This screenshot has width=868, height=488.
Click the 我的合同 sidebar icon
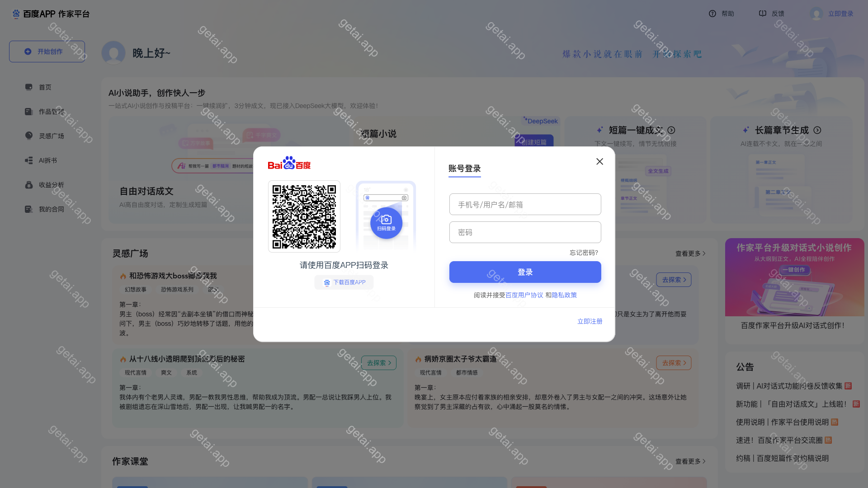tap(29, 209)
